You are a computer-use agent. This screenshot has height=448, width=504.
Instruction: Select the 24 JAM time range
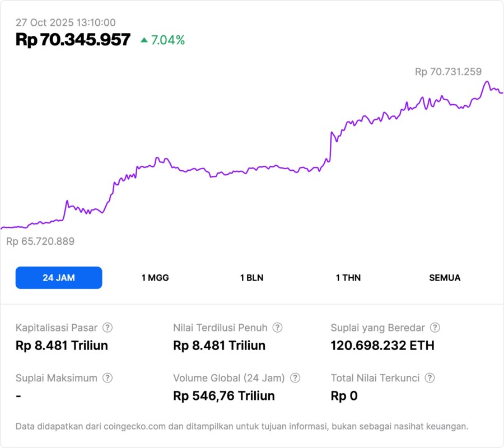[x=59, y=278]
